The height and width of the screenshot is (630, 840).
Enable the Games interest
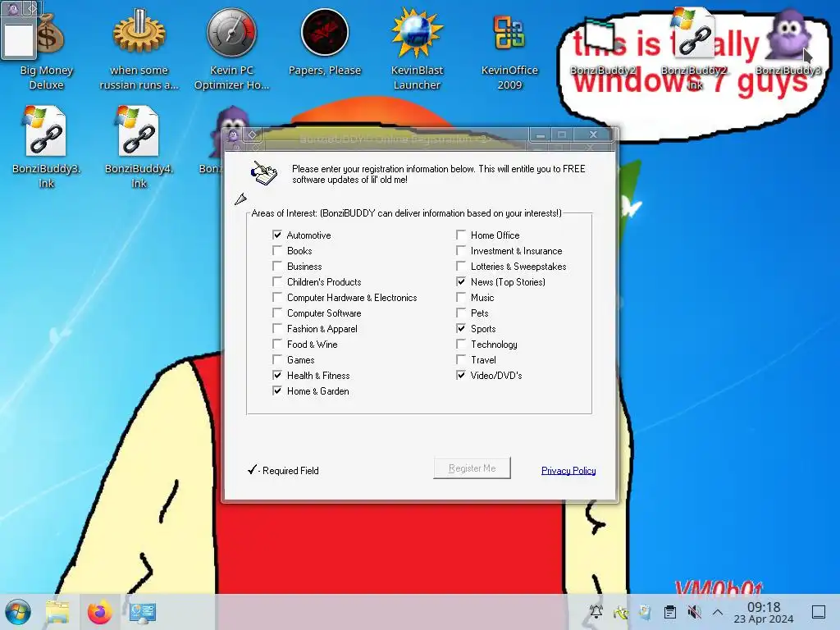pyautogui.click(x=277, y=359)
